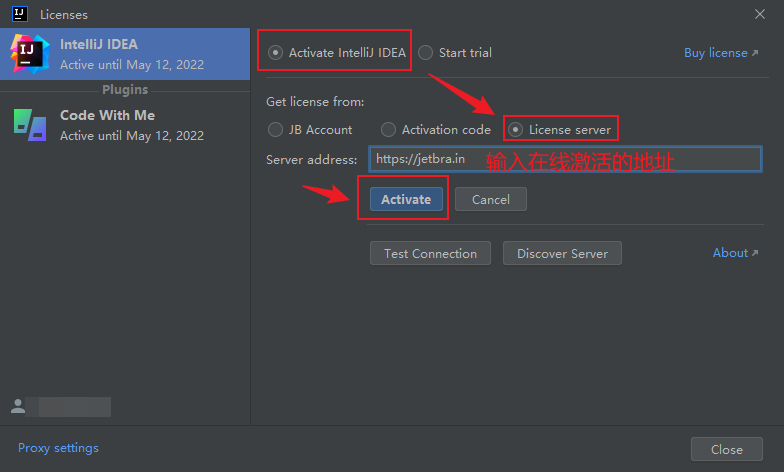Open the Proxy settings link
This screenshot has width=784, height=472.
click(x=58, y=448)
